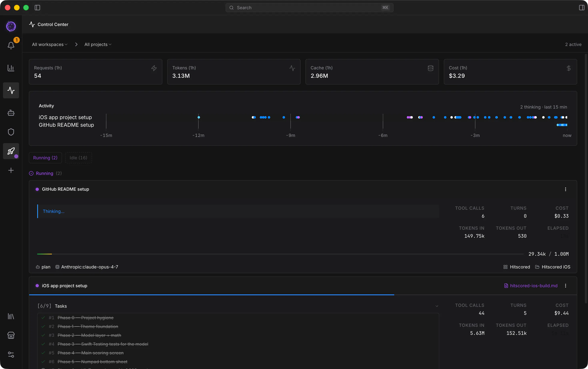Click the model chip icon beside Anthropic

click(x=57, y=267)
